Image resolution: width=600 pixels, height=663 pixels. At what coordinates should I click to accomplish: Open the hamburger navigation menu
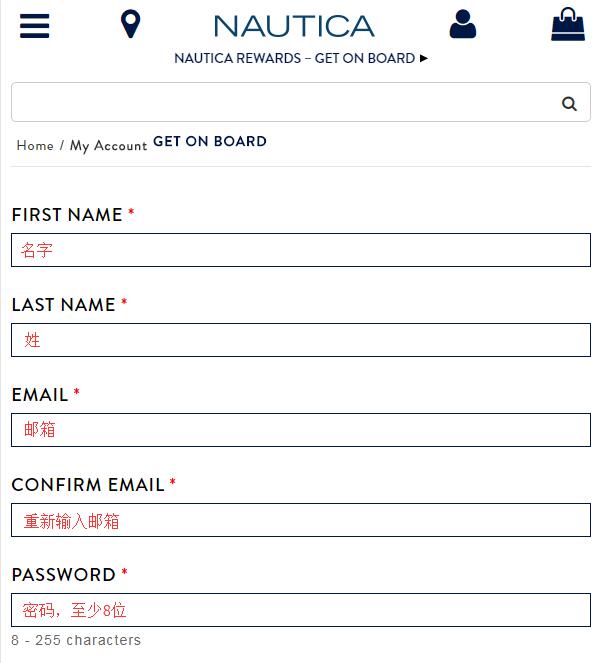coord(35,26)
